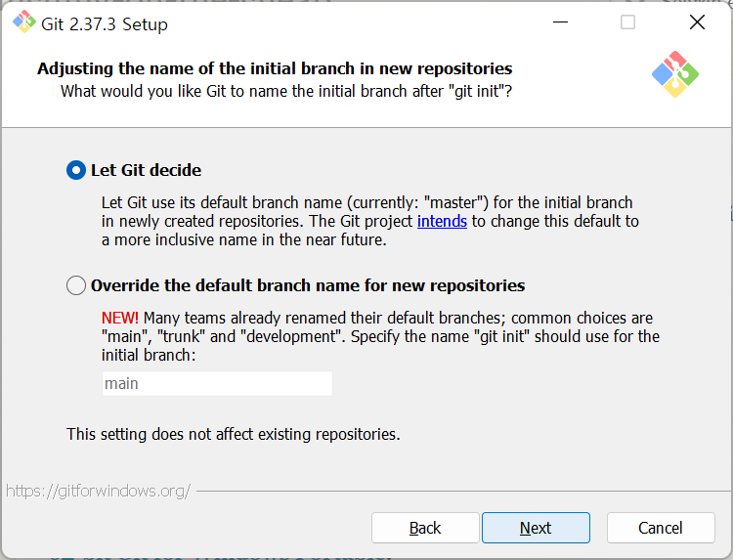Cancel the Git setup
733x560 pixels.
661,528
